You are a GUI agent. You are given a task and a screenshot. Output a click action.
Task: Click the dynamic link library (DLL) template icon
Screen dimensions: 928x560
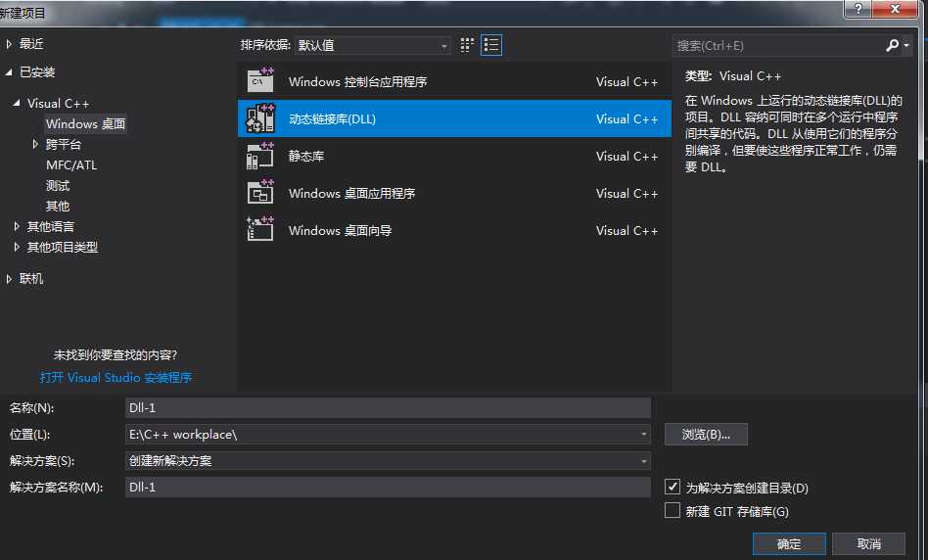(260, 118)
